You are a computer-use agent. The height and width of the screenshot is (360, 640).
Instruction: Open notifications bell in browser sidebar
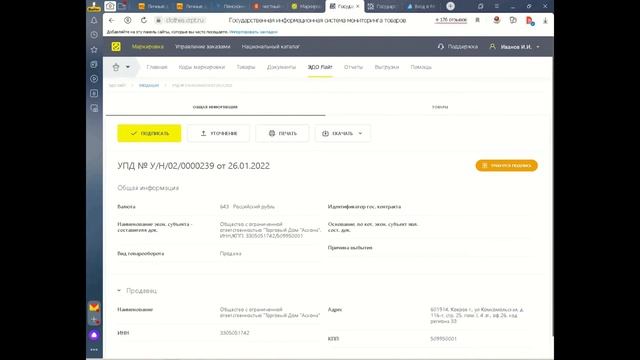point(94,20)
